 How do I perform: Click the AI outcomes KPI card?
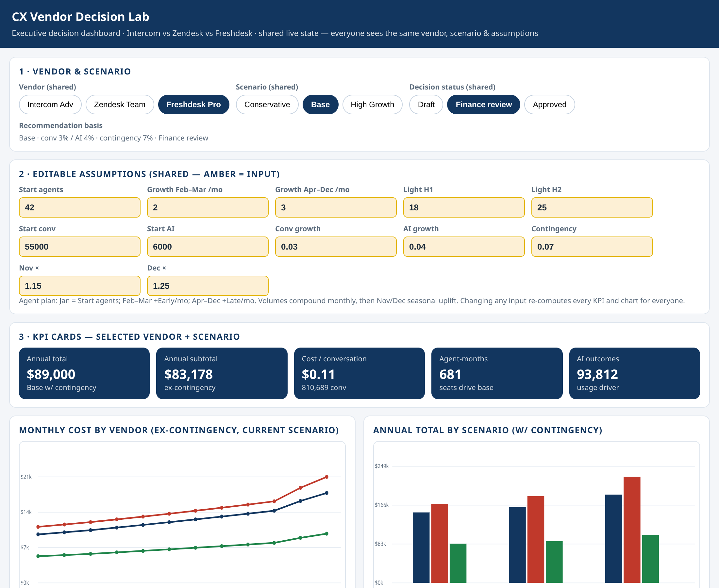(634, 373)
